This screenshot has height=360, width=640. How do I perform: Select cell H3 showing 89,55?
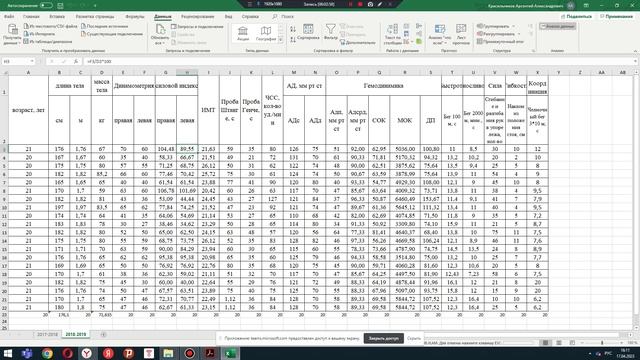point(187,149)
